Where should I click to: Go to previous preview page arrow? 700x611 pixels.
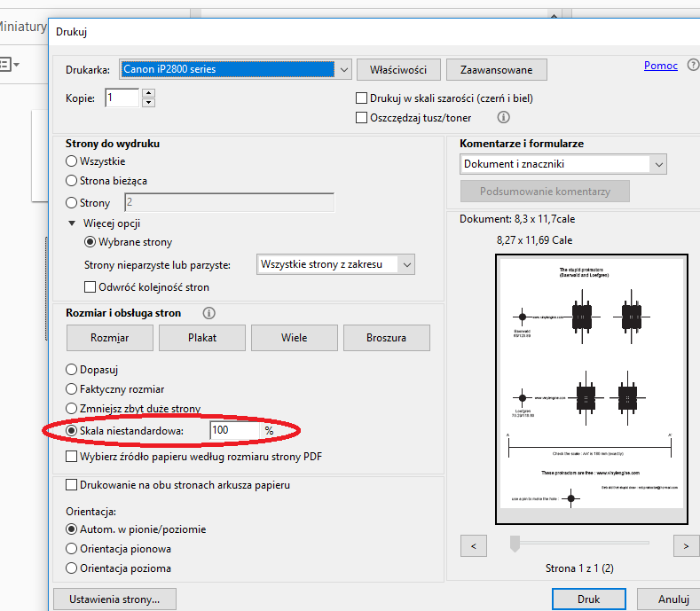[474, 544]
